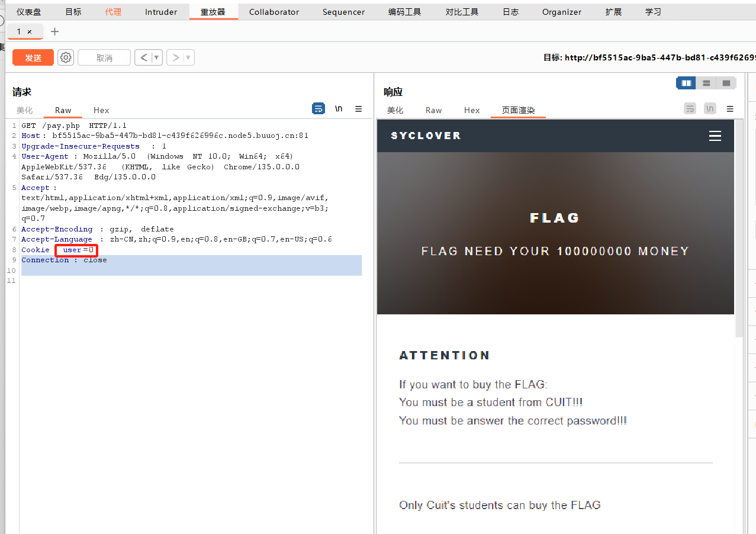This screenshot has width=756, height=534.
Task: Click the orange 发送 send button
Action: (33, 57)
